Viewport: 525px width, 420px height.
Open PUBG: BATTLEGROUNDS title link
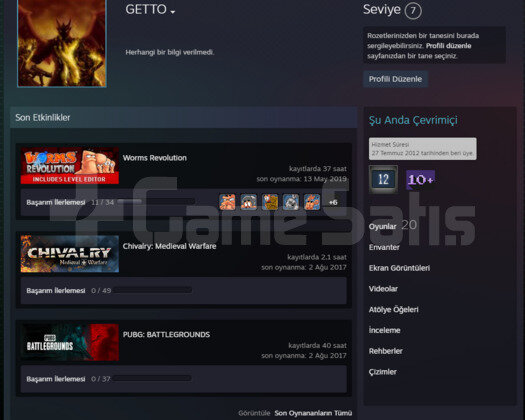(x=166, y=335)
